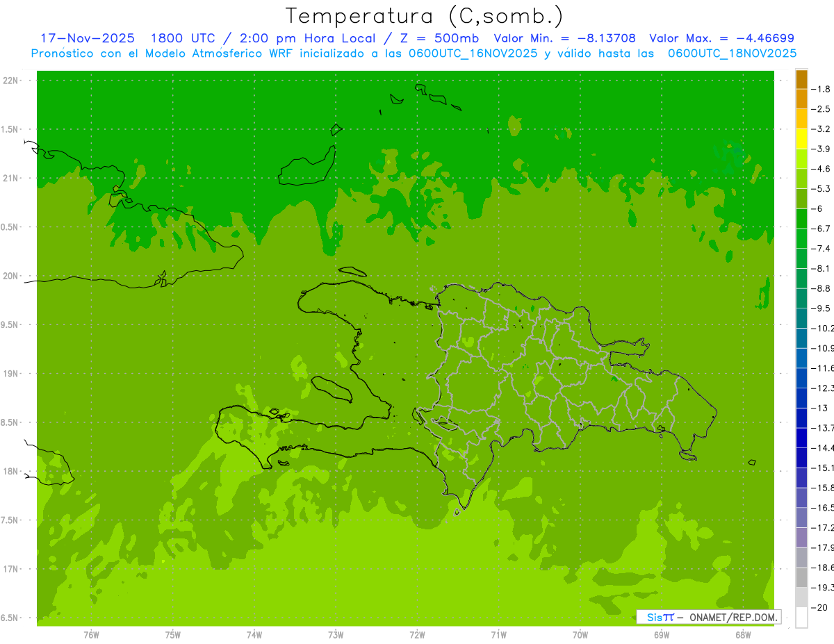Click the '-5.3' colorbar label
This screenshot has width=834, height=644.
click(821, 189)
